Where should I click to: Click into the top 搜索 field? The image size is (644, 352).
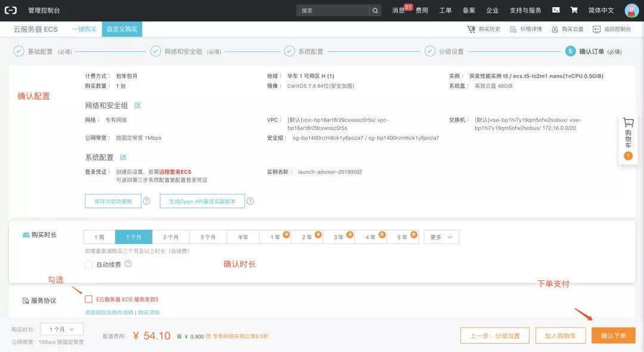pyautogui.click(x=333, y=11)
